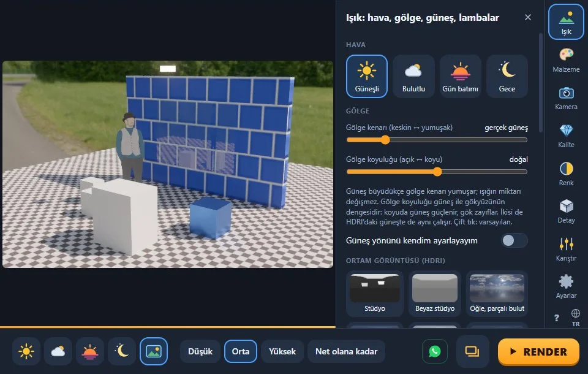Click the 'HAVA' section heading
588x374 pixels.
(355, 45)
